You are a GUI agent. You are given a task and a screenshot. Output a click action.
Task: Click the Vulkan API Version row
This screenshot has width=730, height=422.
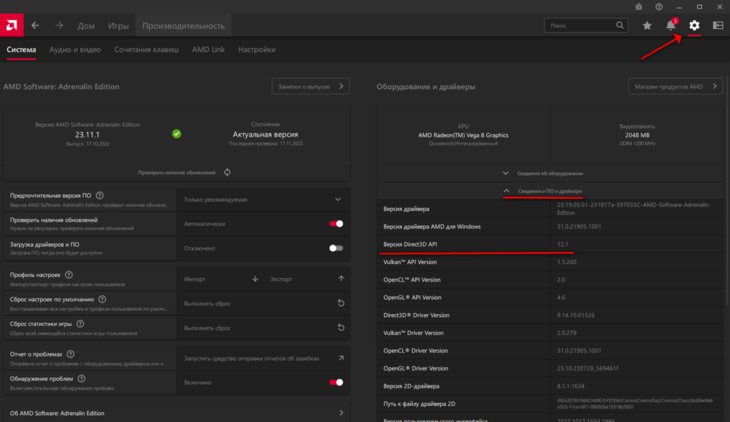coord(549,262)
